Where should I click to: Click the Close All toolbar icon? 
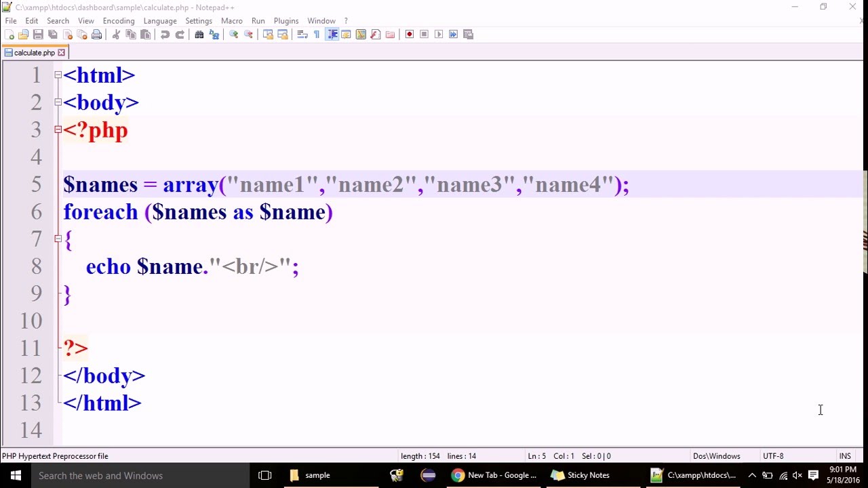[82, 35]
